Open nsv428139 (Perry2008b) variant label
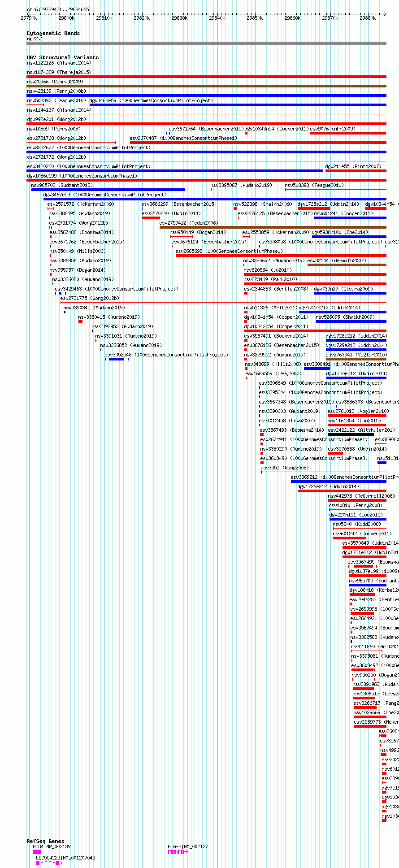The width and height of the screenshot is (399, 868). coord(56,91)
